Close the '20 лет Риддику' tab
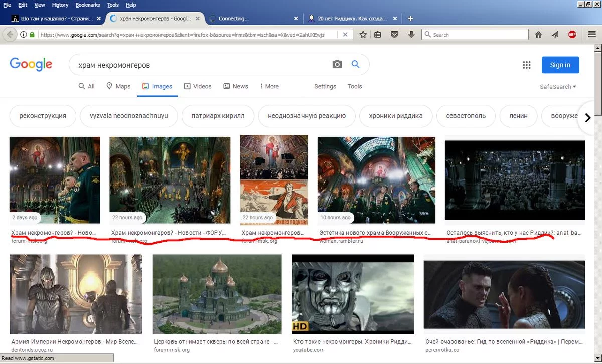The height and width of the screenshot is (364, 602). [395, 18]
